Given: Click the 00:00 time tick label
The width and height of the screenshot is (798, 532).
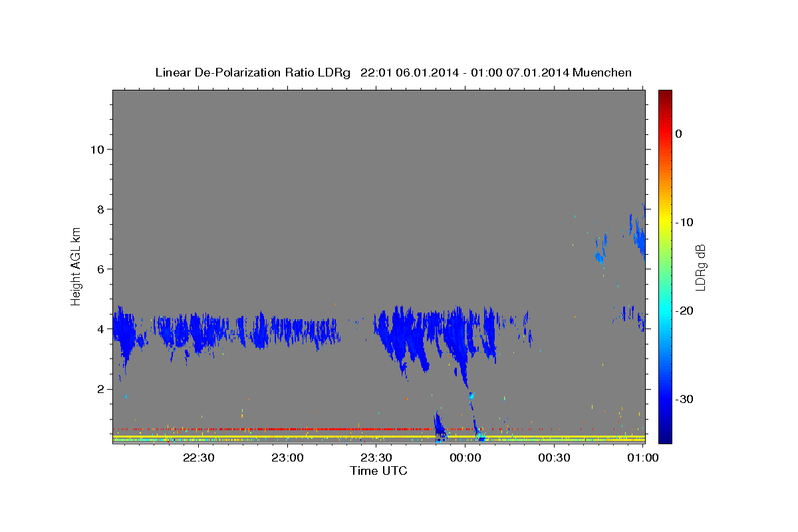Looking at the screenshot, I should (x=465, y=458).
